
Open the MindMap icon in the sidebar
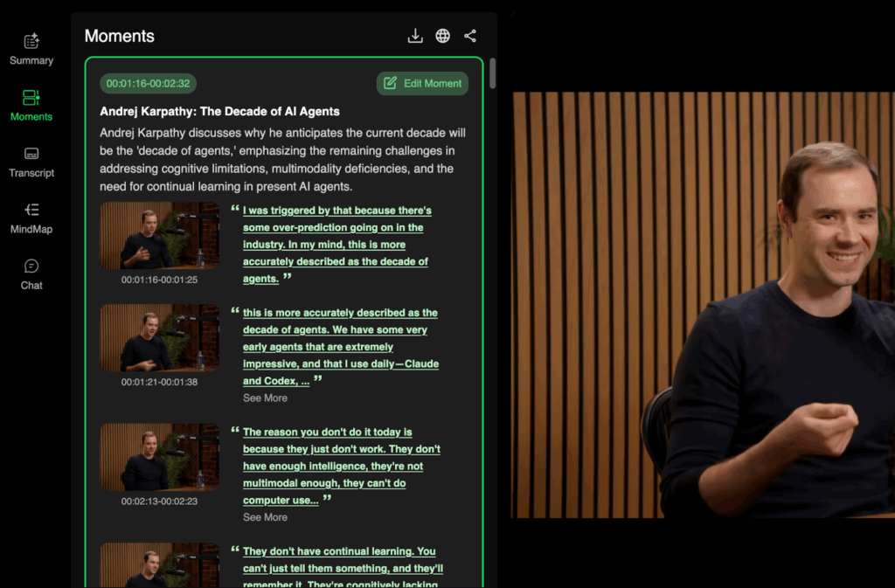pos(31,211)
